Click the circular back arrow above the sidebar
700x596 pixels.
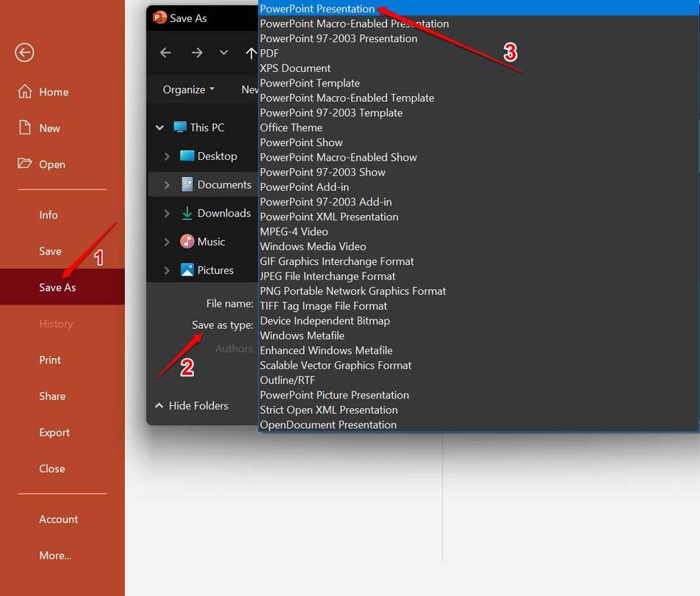(24, 52)
